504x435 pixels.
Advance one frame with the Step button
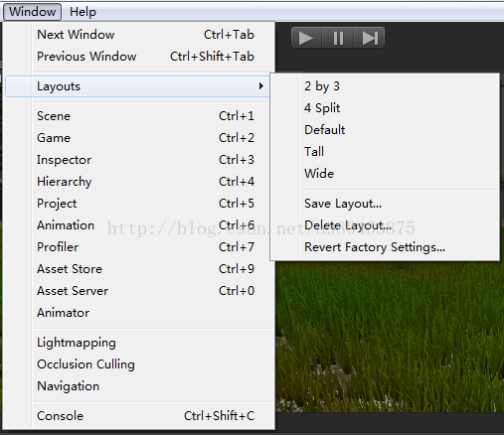coord(370,38)
